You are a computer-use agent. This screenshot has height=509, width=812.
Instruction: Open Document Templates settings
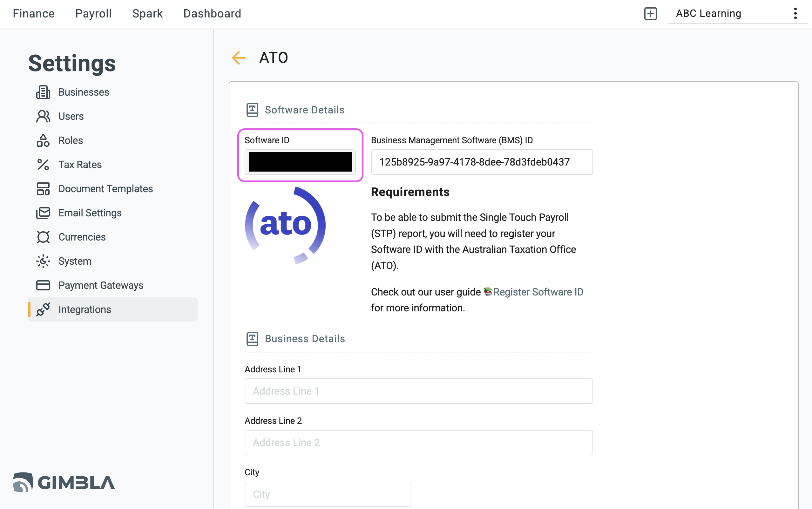point(105,189)
